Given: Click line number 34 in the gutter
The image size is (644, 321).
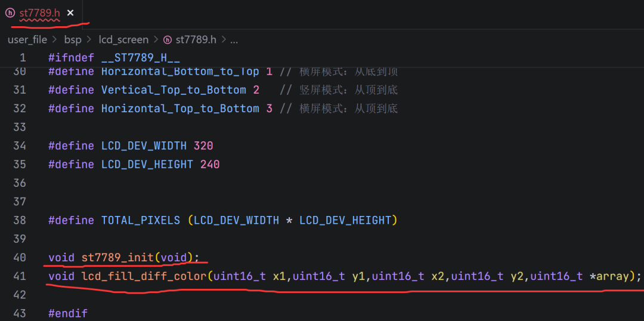Looking at the screenshot, I should 20,146.
